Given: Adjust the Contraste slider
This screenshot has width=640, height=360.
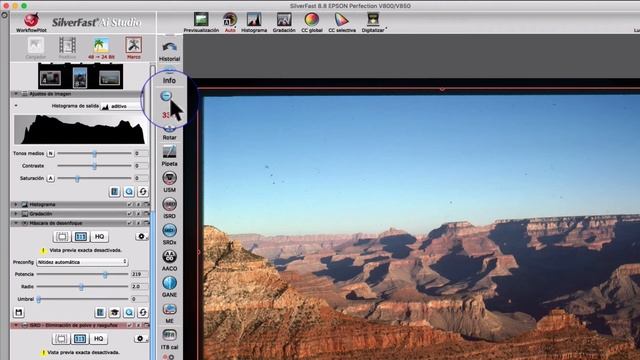Looking at the screenshot, I should [x=94, y=166].
